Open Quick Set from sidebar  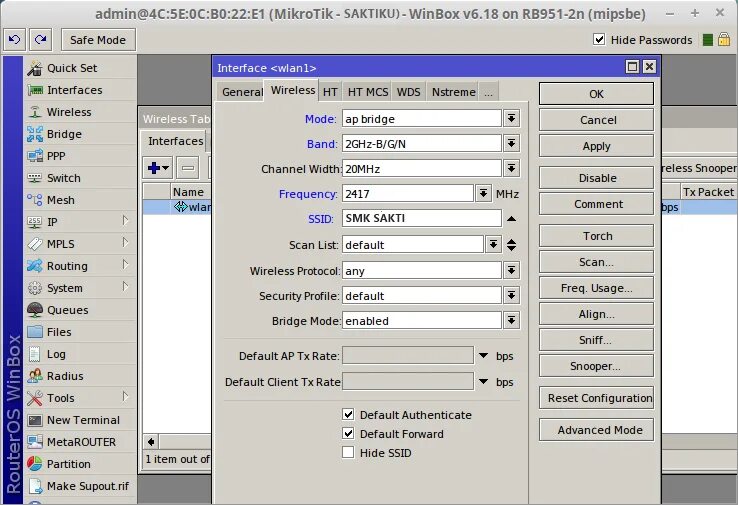pyautogui.click(x=72, y=68)
